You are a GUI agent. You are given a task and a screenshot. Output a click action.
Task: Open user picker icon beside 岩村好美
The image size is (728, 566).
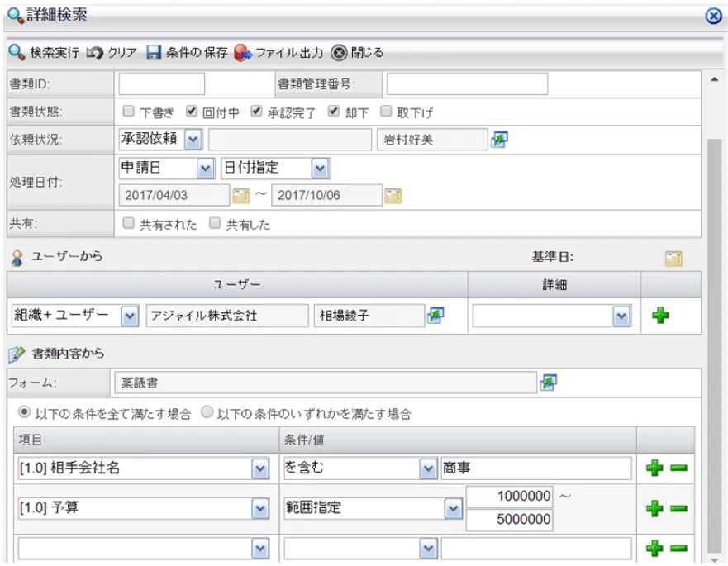[x=500, y=140]
